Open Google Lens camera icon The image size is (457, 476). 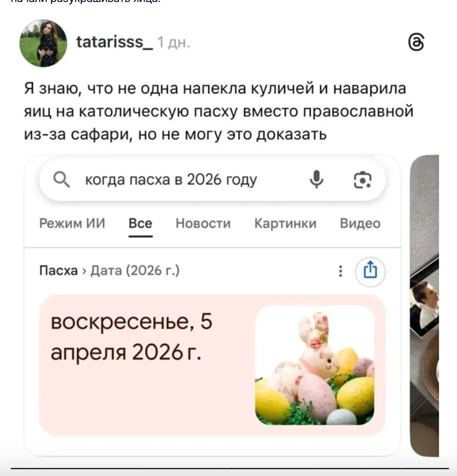362,180
